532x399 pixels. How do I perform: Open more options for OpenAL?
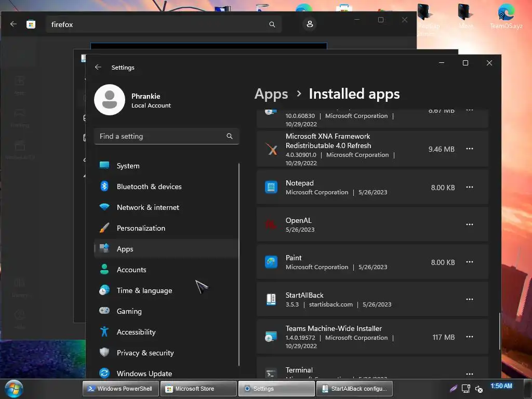[470, 224]
